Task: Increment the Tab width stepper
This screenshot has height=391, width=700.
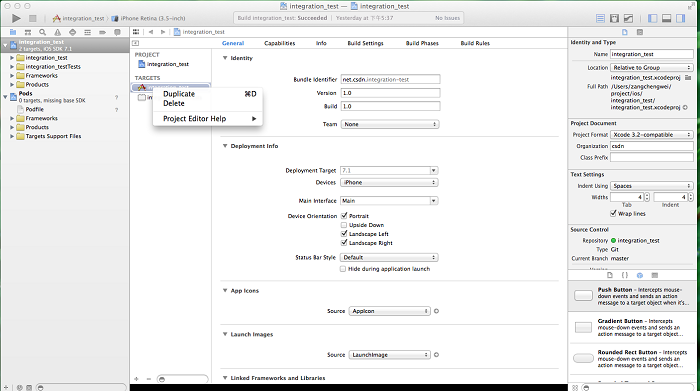Action: (647, 195)
